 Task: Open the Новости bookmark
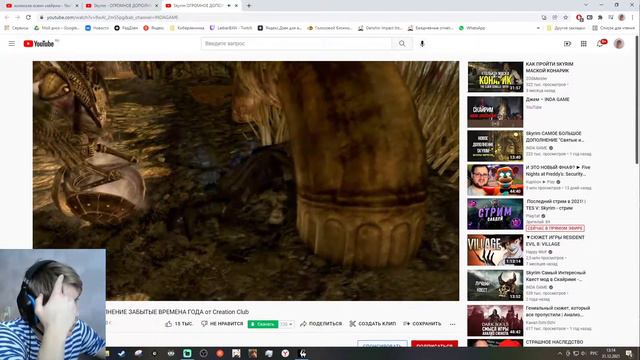point(97,28)
